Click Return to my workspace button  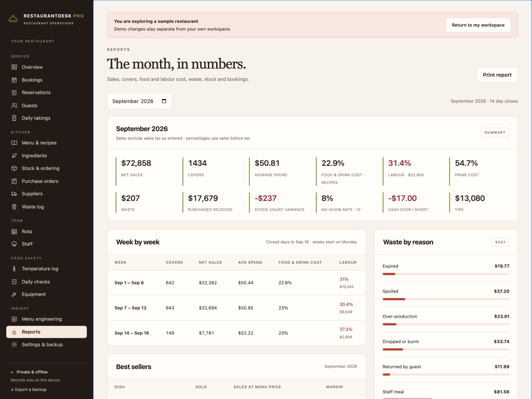478,25
